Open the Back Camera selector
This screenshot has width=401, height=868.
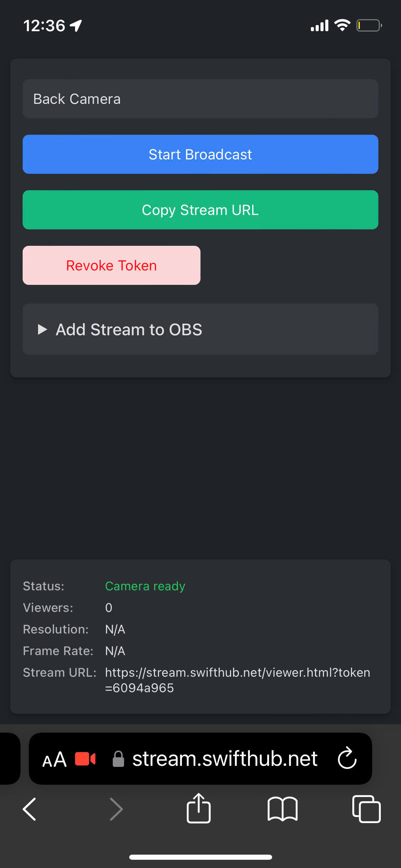point(200,99)
